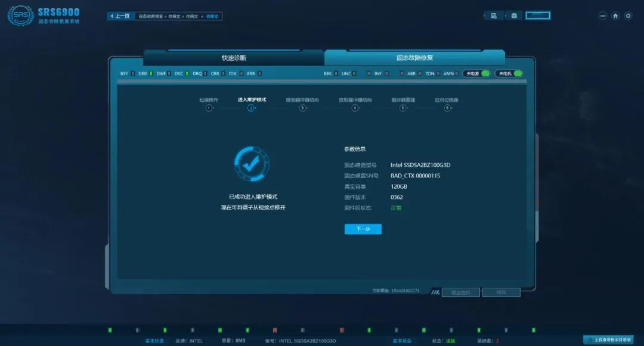
Task: Open the settings gear icon at top right
Action: 627,15
